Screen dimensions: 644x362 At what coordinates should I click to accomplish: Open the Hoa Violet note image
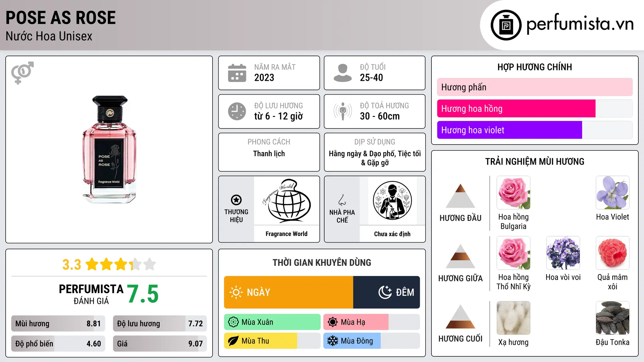[x=613, y=193]
